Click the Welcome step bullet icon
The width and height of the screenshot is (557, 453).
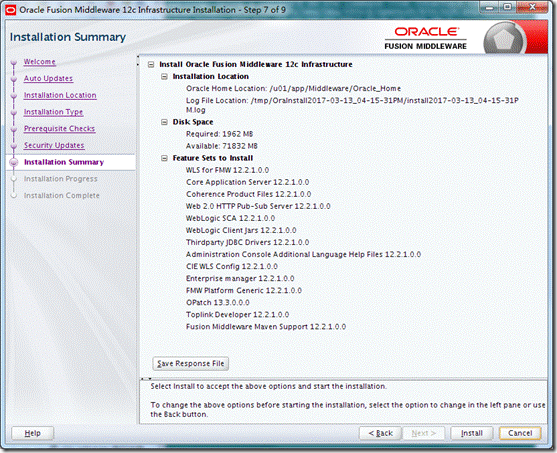pos(14,63)
